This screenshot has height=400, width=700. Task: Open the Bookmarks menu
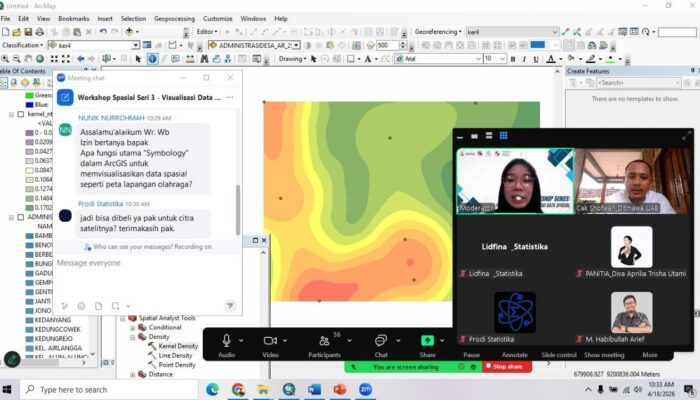(74, 19)
